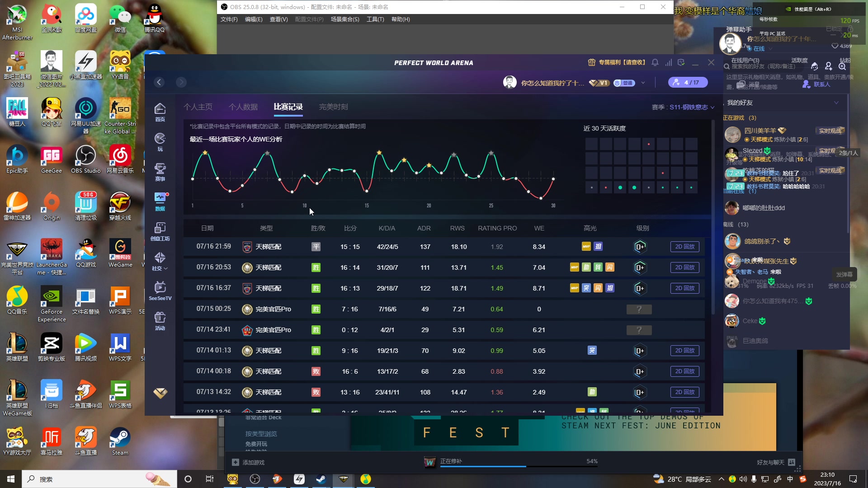This screenshot has height=488, width=868.
Task: Open the OBS 文件(F) menu
Action: click(229, 19)
